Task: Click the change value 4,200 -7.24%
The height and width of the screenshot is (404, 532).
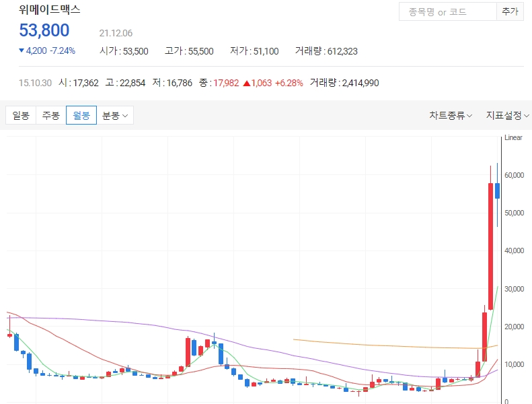Action: (x=47, y=51)
